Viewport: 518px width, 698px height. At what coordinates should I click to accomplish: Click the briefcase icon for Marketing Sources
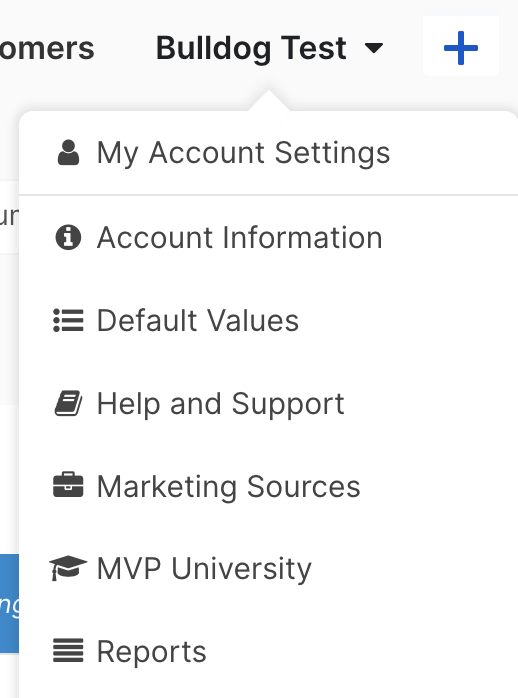point(68,485)
